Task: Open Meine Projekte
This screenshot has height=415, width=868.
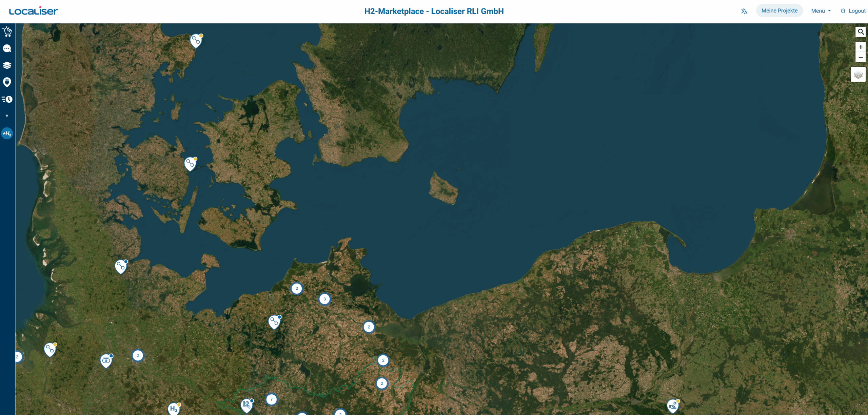Action: (779, 11)
